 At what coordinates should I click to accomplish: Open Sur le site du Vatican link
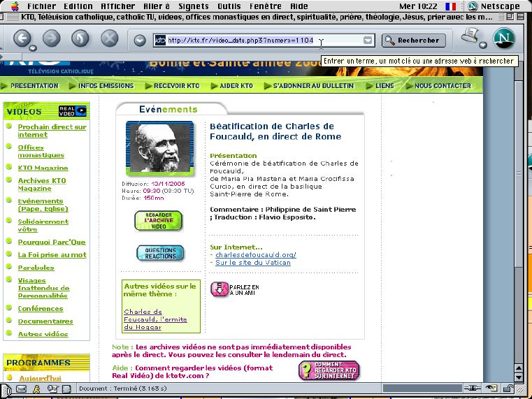point(253,262)
